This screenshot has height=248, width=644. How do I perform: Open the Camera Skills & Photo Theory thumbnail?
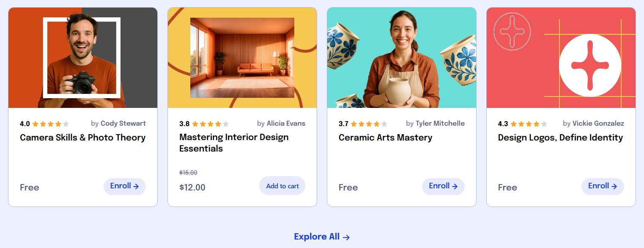83,58
